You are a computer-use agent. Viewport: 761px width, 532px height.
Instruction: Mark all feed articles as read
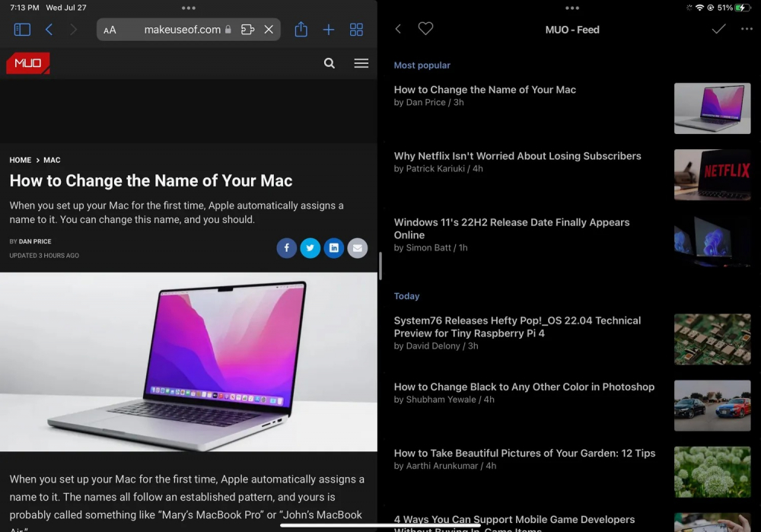point(718,29)
